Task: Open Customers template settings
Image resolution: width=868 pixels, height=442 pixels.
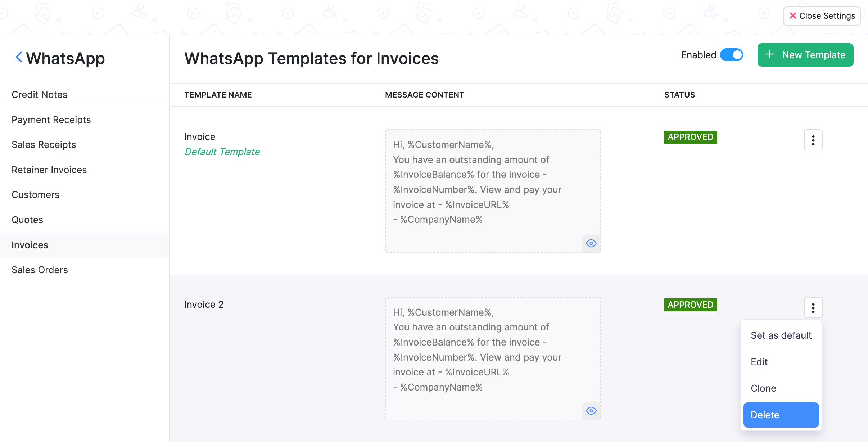Action: 35,194
